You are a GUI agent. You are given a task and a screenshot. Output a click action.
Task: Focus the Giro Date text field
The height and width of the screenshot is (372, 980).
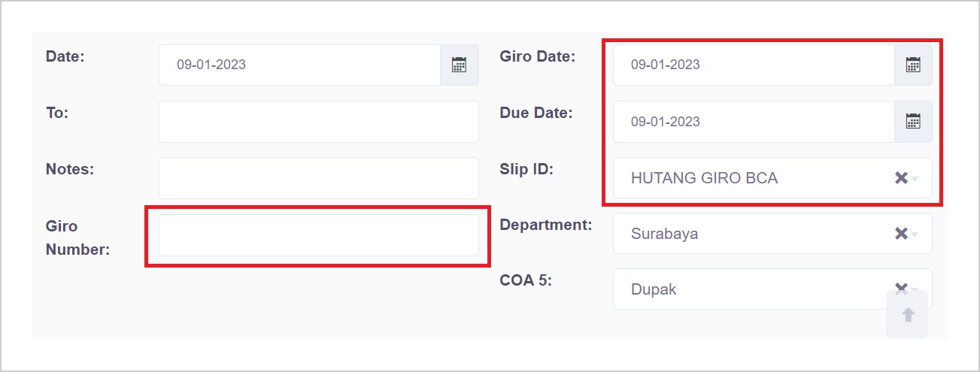753,65
